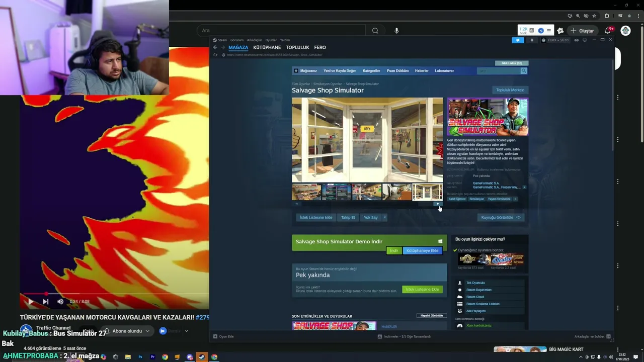Switch to TOPLULUK tab

[x=297, y=47]
